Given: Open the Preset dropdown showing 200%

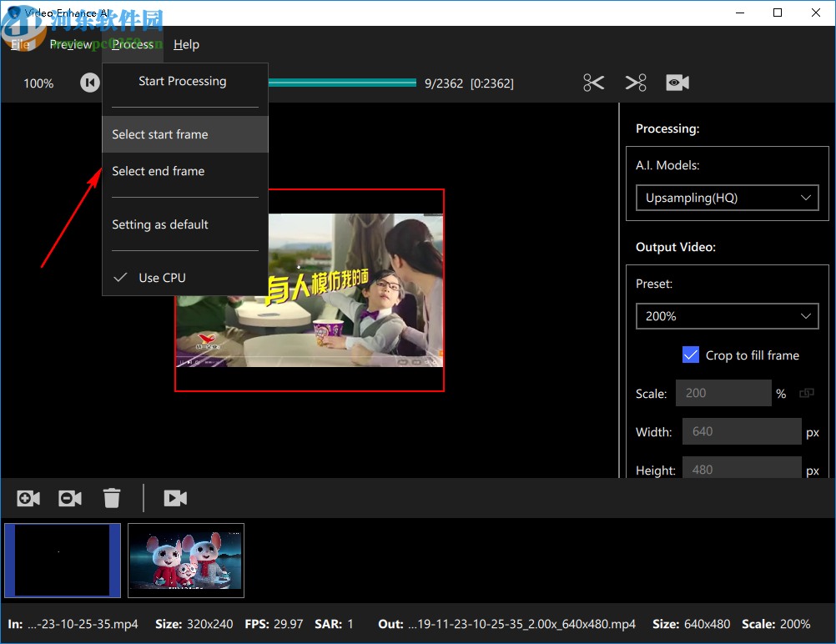Looking at the screenshot, I should (x=727, y=316).
